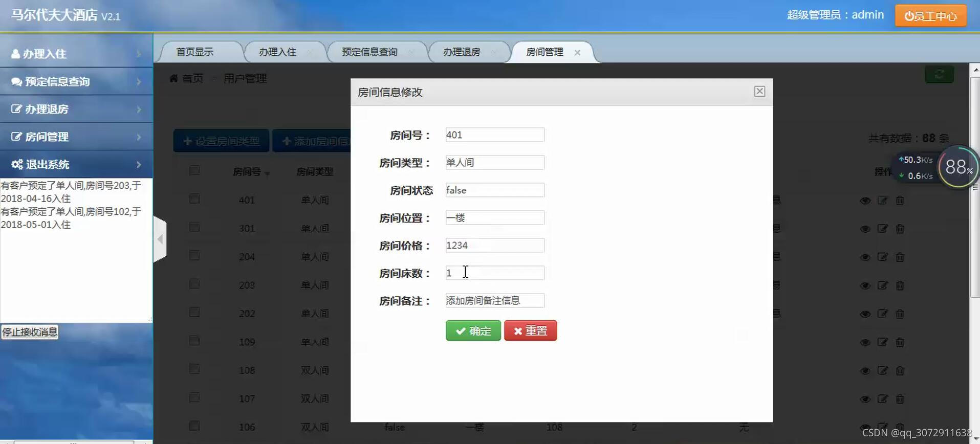
Task: Open the network speed 88% widget
Action: [958, 167]
